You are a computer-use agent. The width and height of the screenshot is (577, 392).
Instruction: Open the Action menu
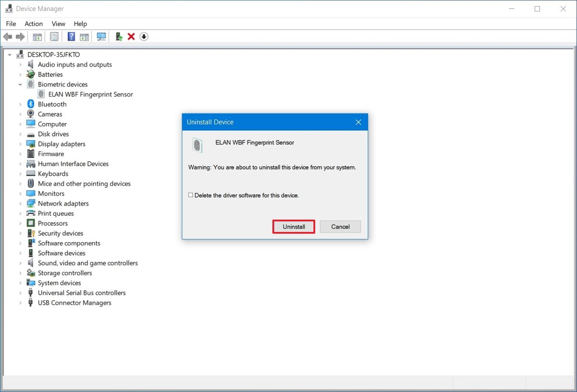(34, 24)
